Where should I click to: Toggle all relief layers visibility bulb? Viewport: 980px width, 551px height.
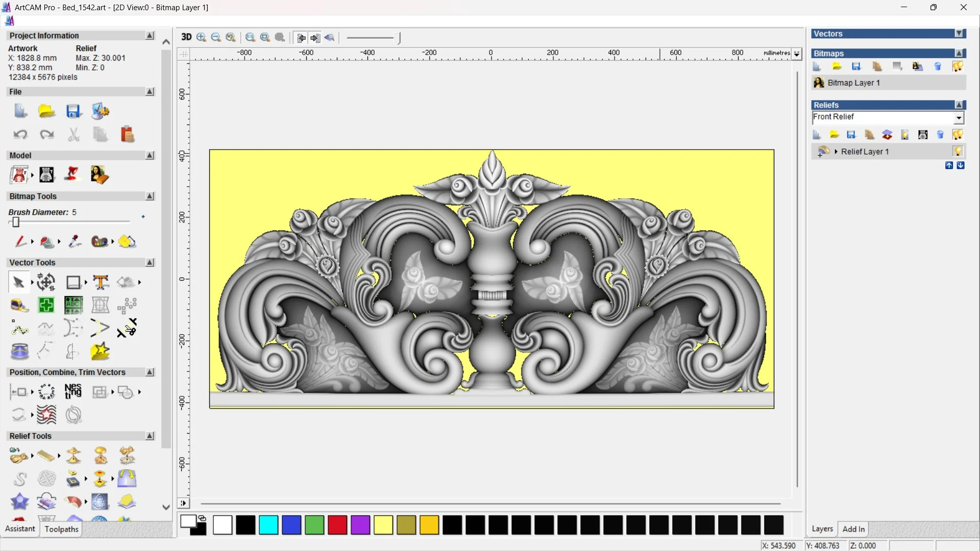pyautogui.click(x=958, y=135)
